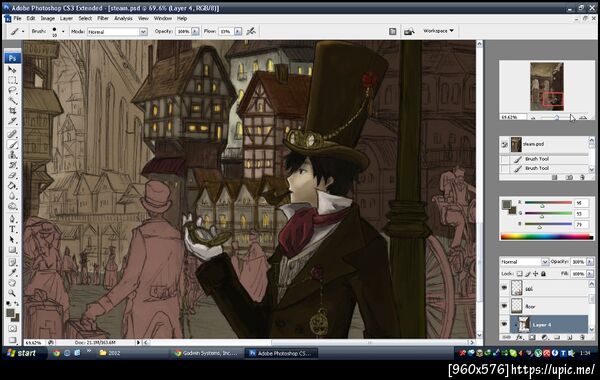Select the Type tool
Viewport: 600px width, 380px height.
click(12, 230)
